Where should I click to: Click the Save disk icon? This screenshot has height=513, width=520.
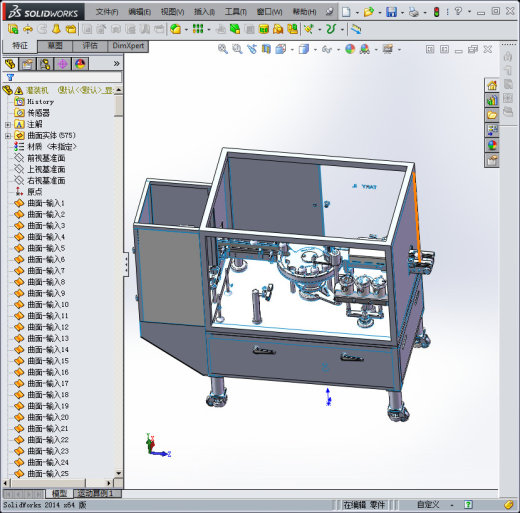click(x=391, y=12)
